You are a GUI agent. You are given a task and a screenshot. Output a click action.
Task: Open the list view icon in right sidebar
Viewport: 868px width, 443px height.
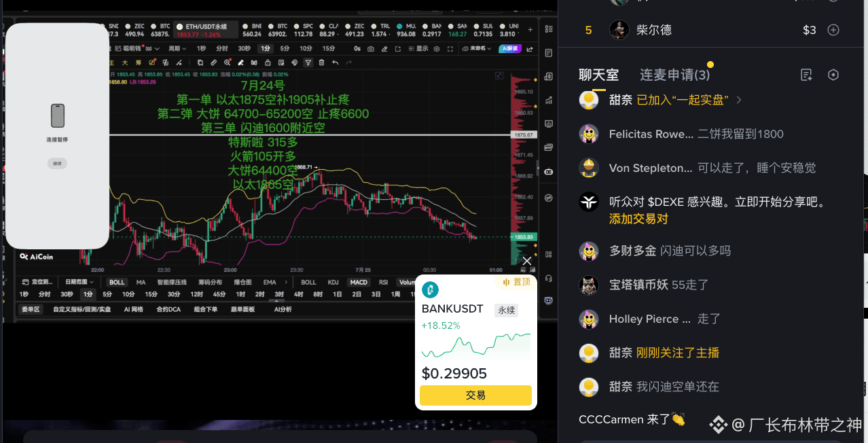pyautogui.click(x=549, y=29)
